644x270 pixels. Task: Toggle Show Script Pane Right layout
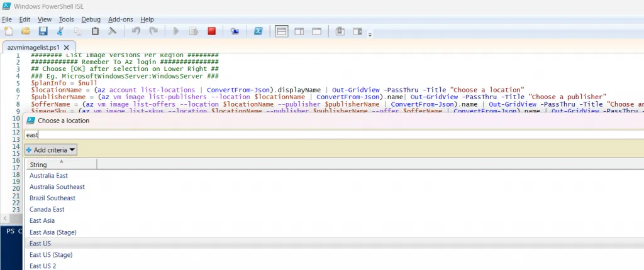point(299,31)
